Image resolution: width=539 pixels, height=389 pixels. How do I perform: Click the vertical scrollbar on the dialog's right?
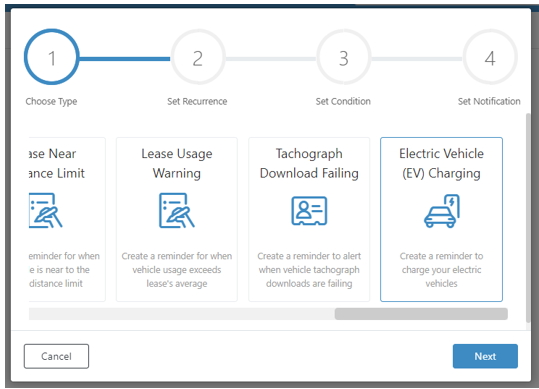(x=528, y=218)
